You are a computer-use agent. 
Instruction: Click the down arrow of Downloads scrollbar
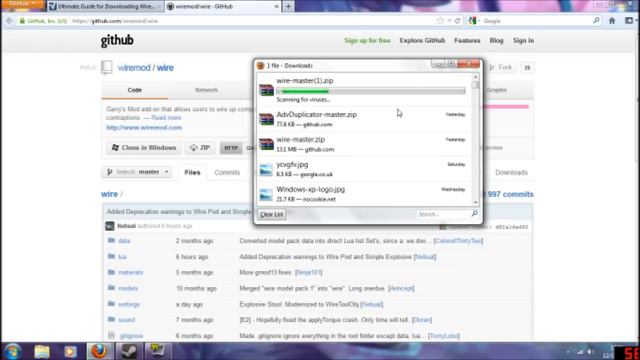[475, 202]
